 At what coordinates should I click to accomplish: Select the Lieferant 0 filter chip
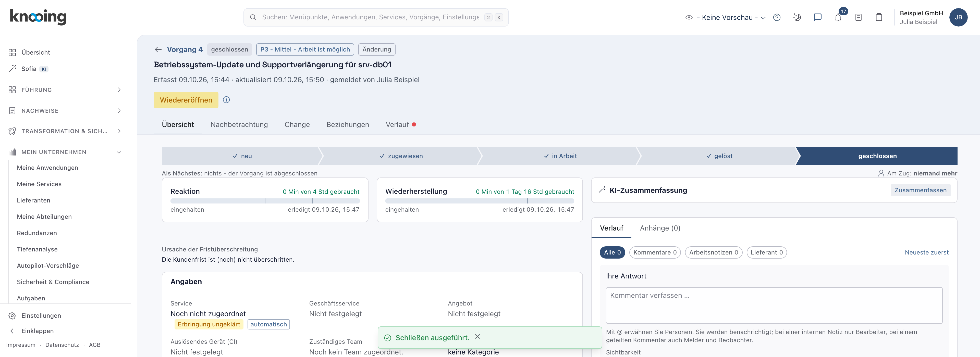(767, 252)
